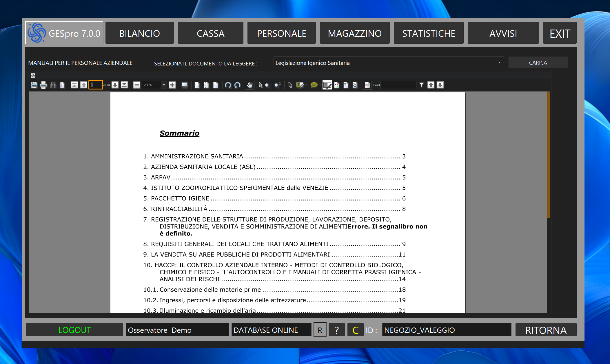This screenshot has width=610, height=364.
Task: Open '10.1. Conservazione delle materie prime' entry
Action: [x=274, y=290]
